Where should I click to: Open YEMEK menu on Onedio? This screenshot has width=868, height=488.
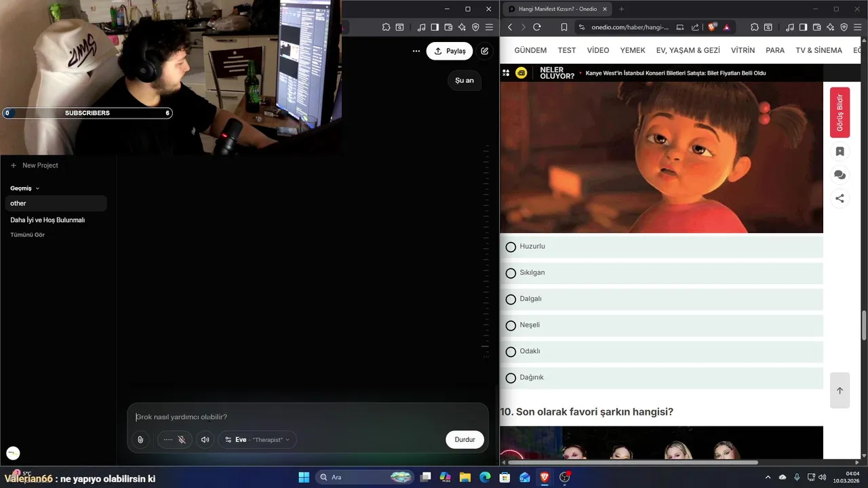click(633, 50)
